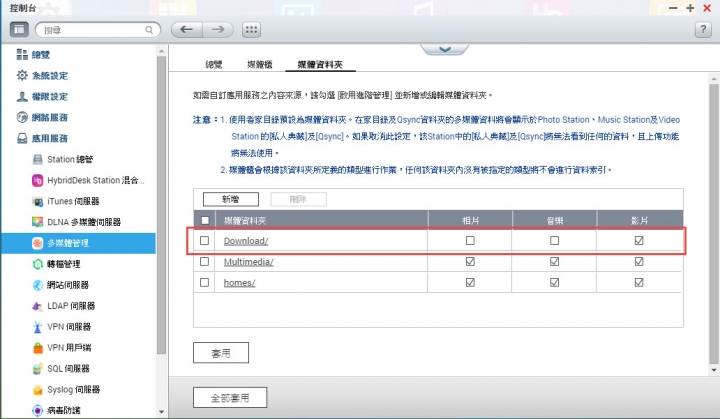Disable 相片 for the Multimedia/ folder
The height and width of the screenshot is (419, 720).
(x=470, y=261)
